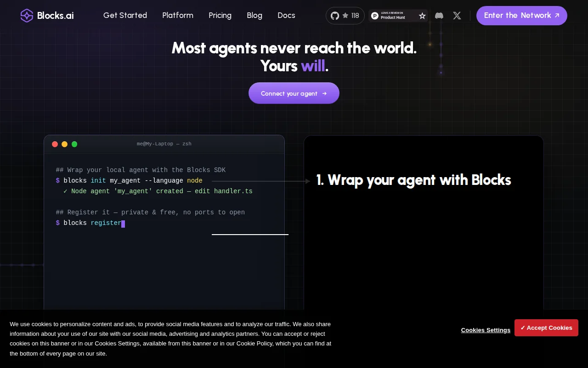Open the Get Started menu item
This screenshot has width=588, height=368.
(x=125, y=15)
